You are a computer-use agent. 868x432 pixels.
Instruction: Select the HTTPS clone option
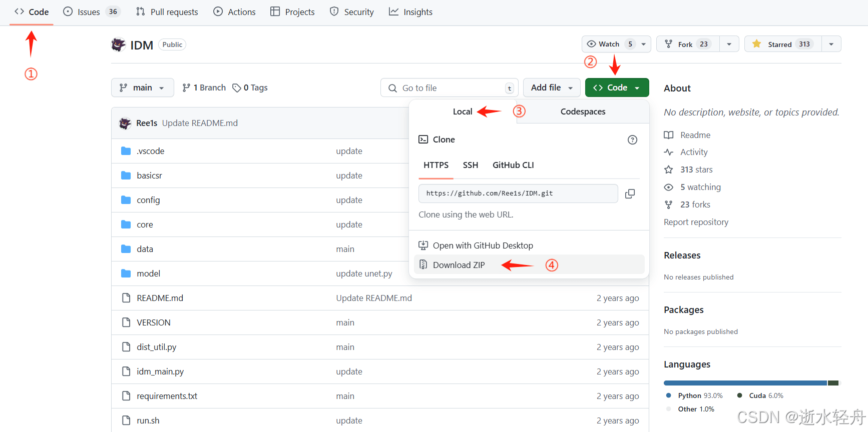[436, 165]
